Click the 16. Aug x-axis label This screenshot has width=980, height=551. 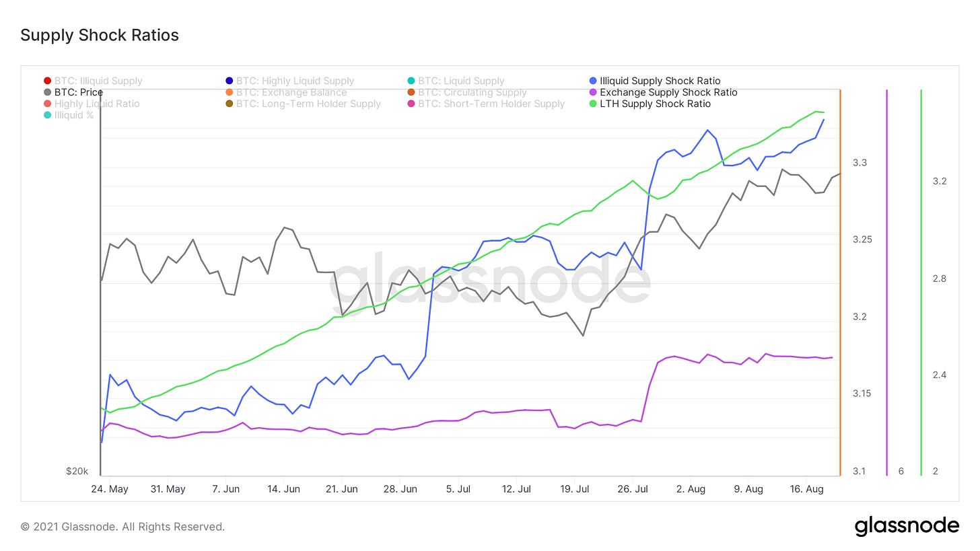[806, 489]
